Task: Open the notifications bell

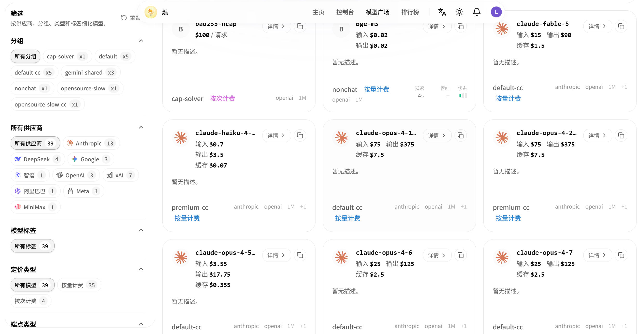Action: (477, 12)
